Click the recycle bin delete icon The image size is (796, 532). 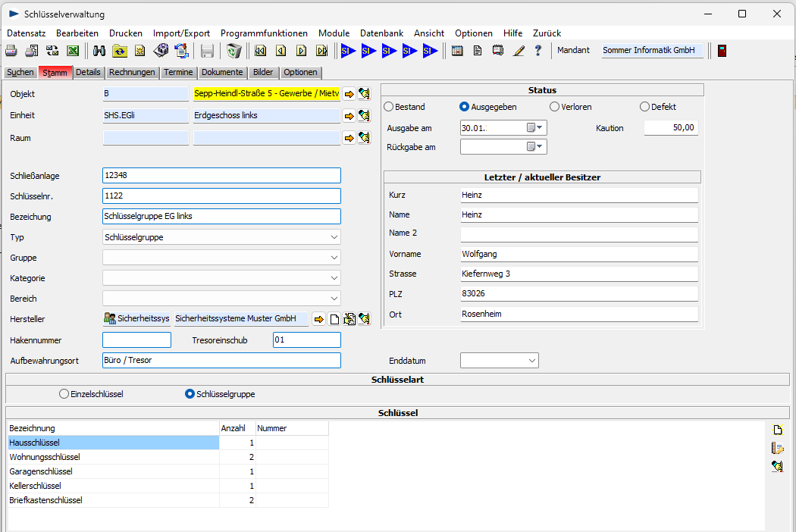(233, 51)
